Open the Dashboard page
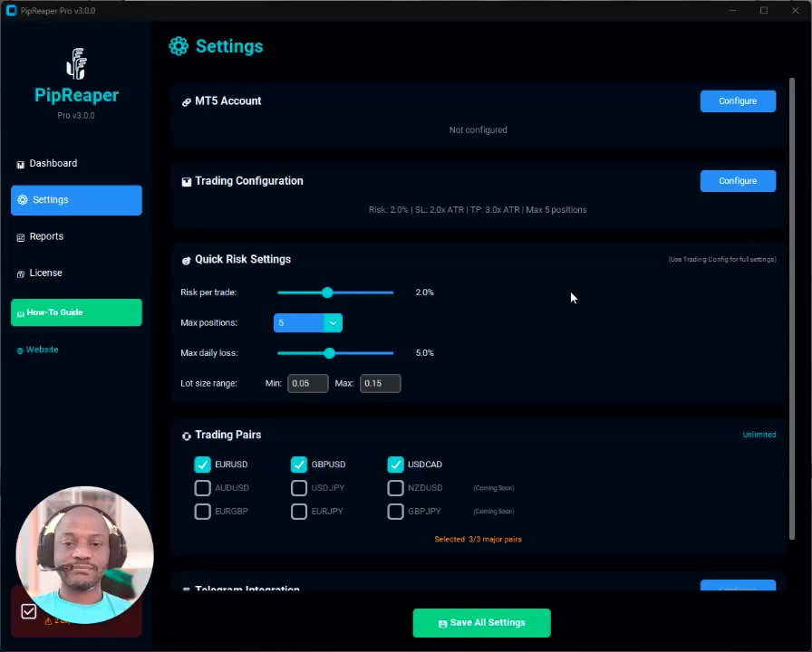 click(x=76, y=164)
